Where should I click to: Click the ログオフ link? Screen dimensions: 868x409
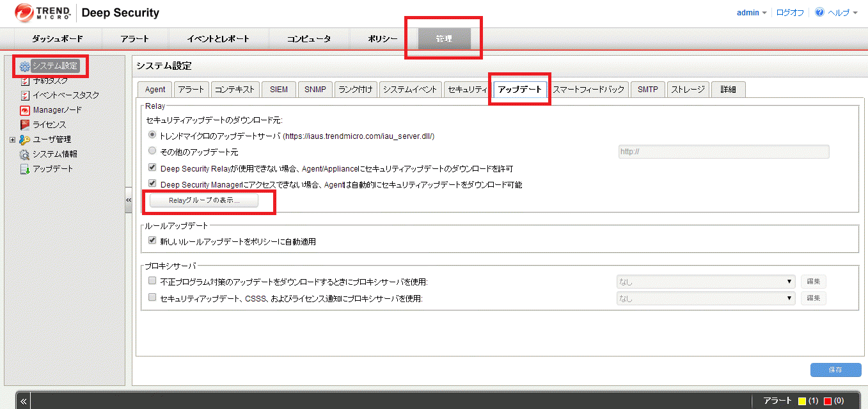790,13
